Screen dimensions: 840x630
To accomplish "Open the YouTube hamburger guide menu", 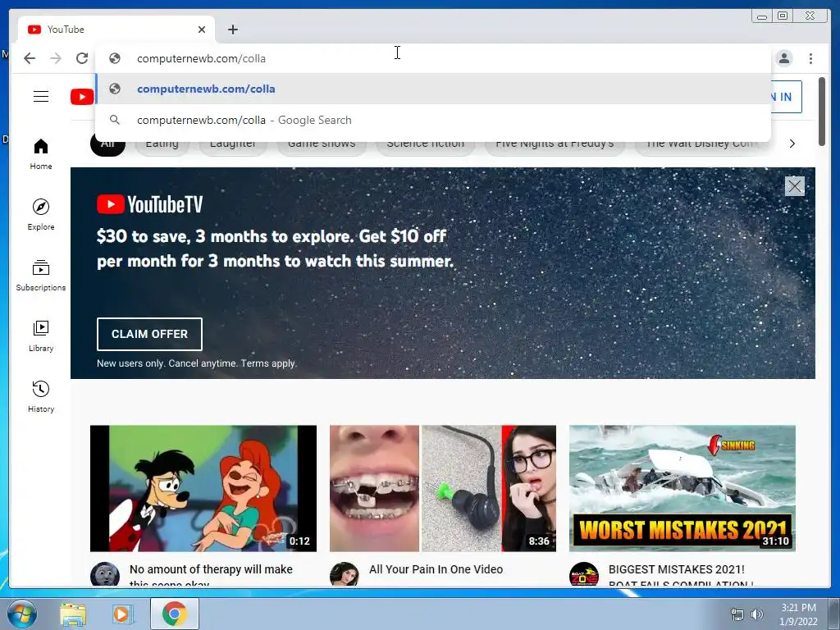I will click(41, 97).
